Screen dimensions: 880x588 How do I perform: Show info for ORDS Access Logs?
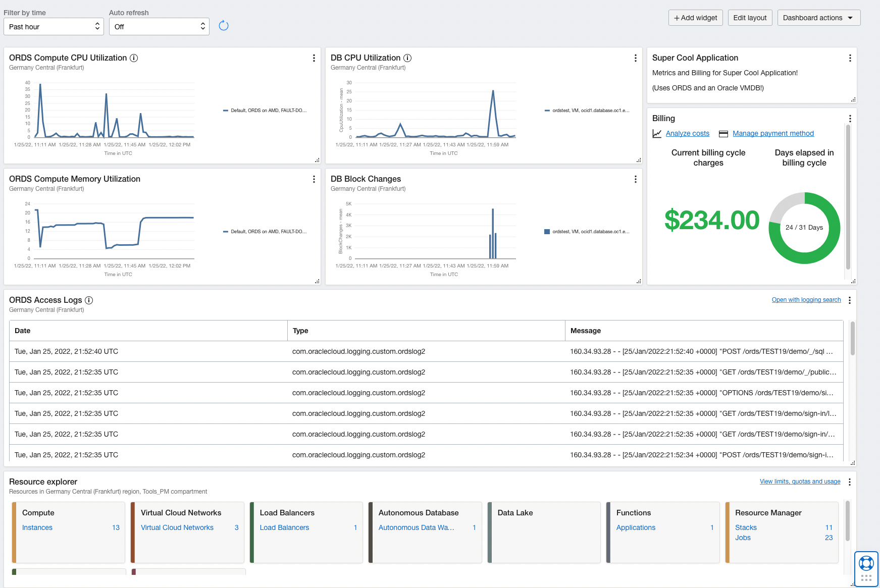[x=89, y=300]
